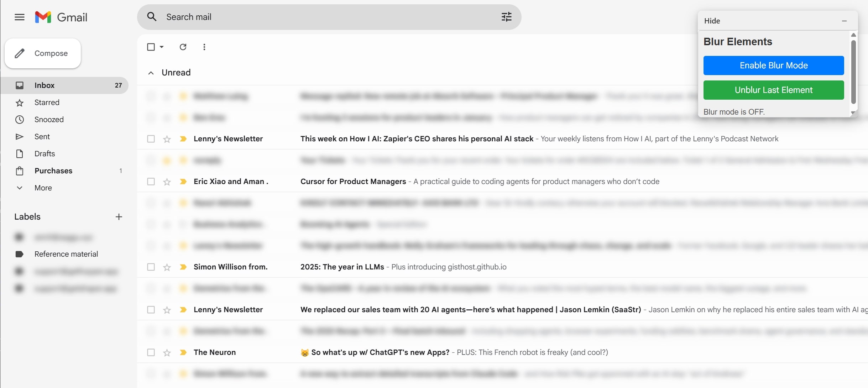
Task: Expand More in the left sidebar
Action: click(43, 188)
